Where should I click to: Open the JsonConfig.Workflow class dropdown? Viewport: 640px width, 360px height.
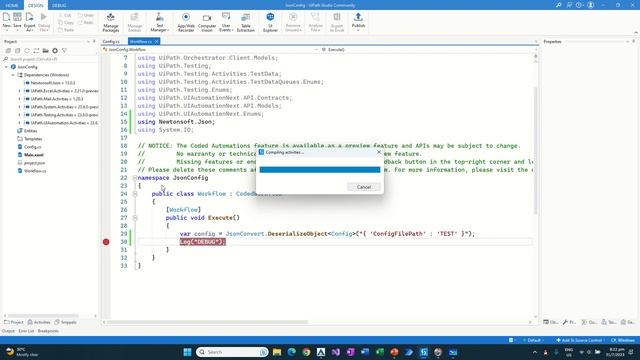(x=211, y=50)
